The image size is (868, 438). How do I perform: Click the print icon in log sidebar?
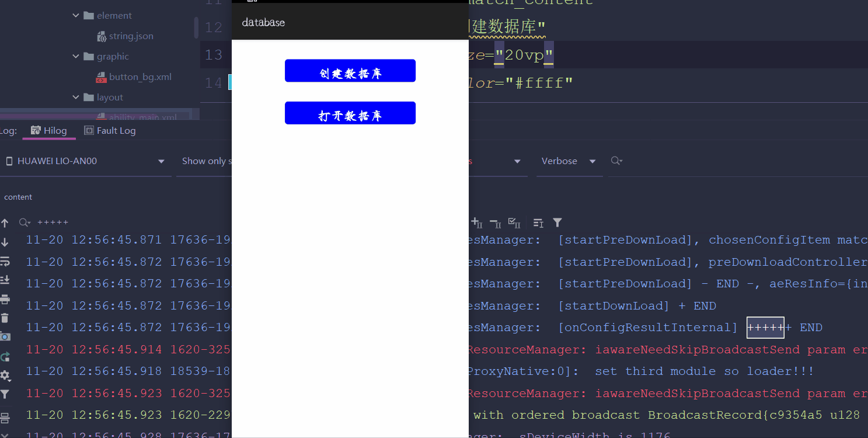click(x=5, y=300)
